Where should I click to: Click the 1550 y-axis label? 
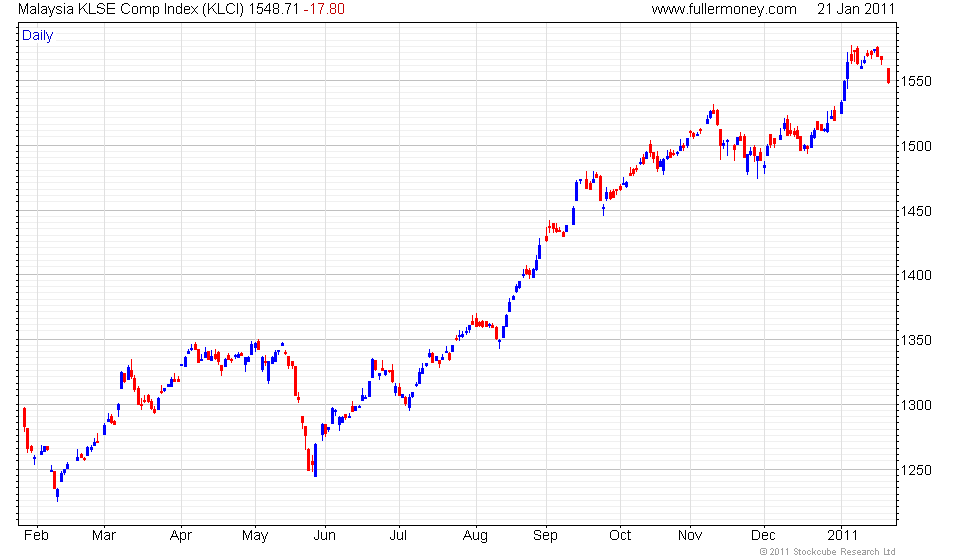(916, 81)
